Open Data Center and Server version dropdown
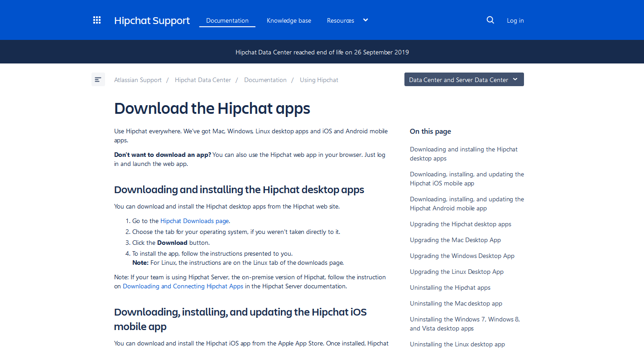This screenshot has height=350, width=644. coord(464,79)
